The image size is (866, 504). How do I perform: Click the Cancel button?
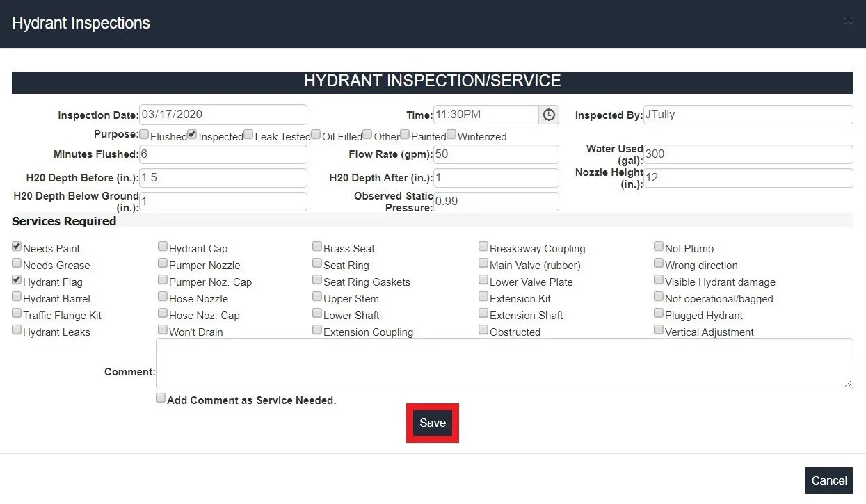tap(829, 480)
